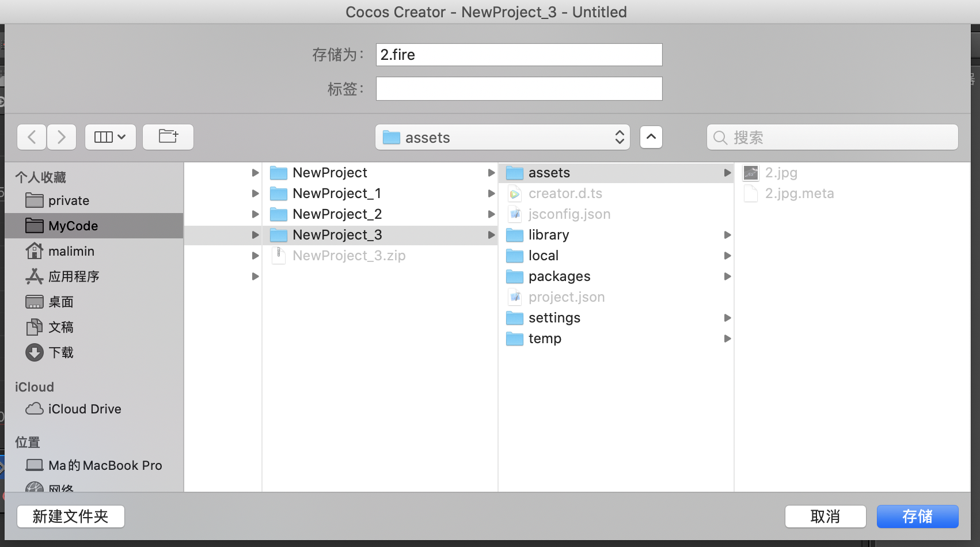Save the scene with 存储
This screenshot has width=980, height=547.
pos(918,516)
